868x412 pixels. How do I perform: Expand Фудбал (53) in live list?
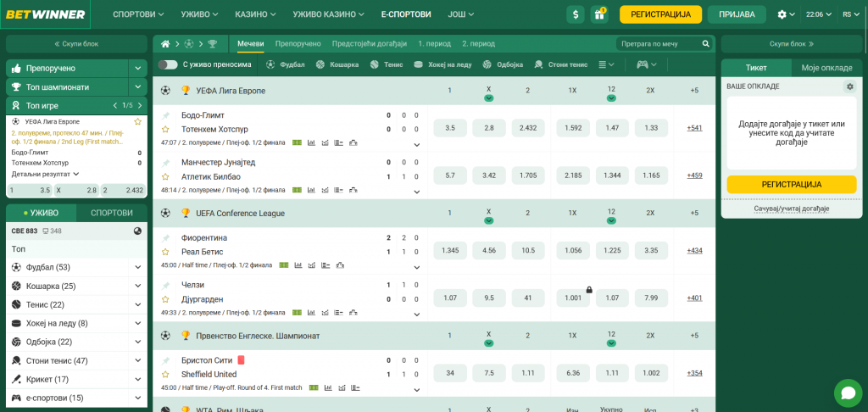pos(138,268)
